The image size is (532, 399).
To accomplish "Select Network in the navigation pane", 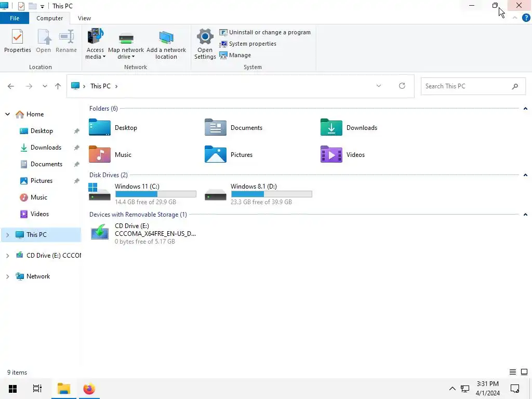I will tap(33, 276).
